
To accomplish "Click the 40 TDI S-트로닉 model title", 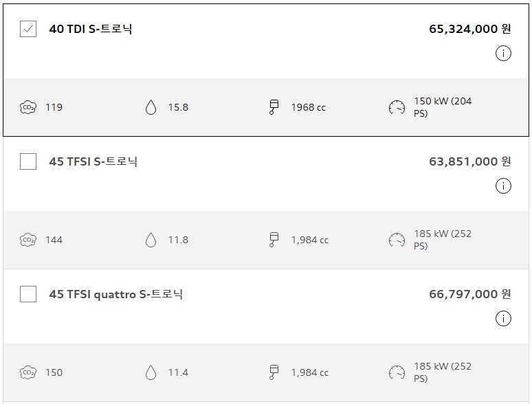I will pyautogui.click(x=91, y=29).
